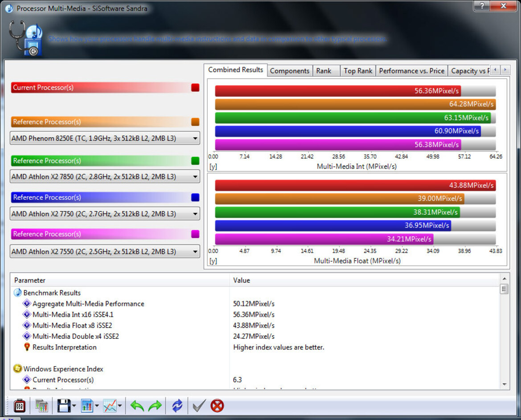Open the AMD Phenom 8250E reference dropdown
Image resolution: width=521 pixels, height=420 pixels.
click(105, 138)
